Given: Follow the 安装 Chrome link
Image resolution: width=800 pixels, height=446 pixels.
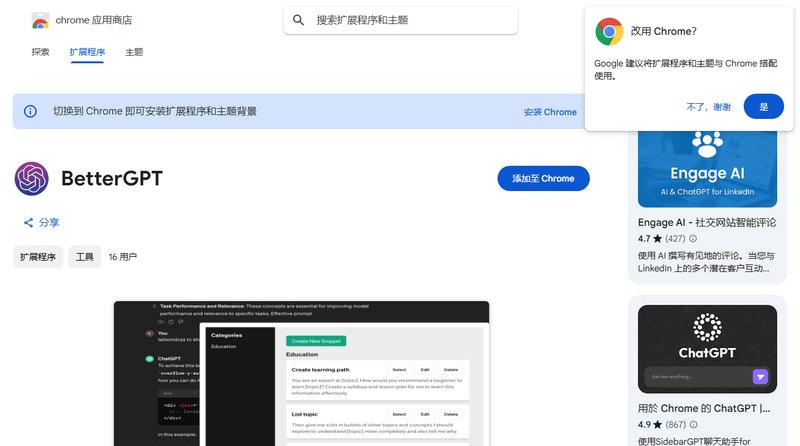Looking at the screenshot, I should [x=550, y=112].
